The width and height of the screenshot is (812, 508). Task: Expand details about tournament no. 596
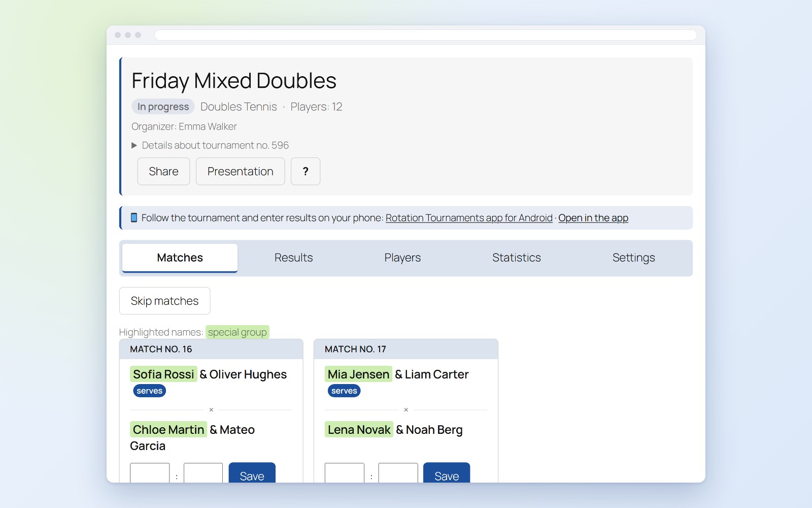pyautogui.click(x=210, y=145)
